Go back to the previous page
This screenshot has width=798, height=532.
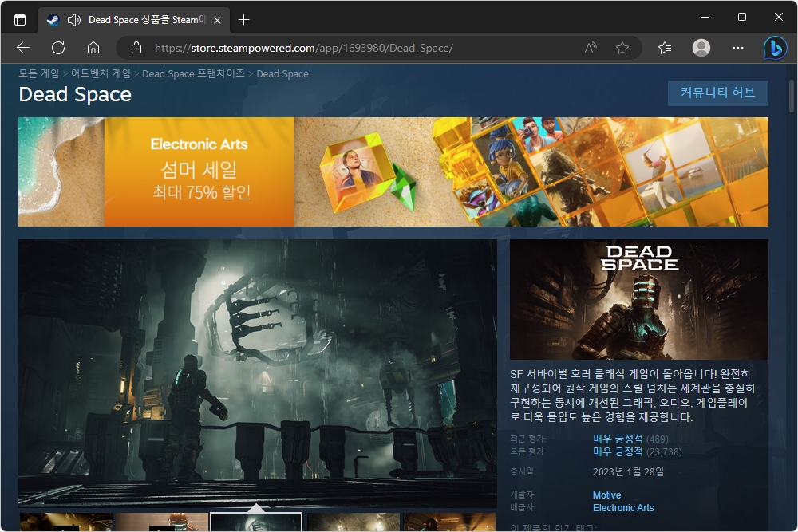click(x=23, y=48)
